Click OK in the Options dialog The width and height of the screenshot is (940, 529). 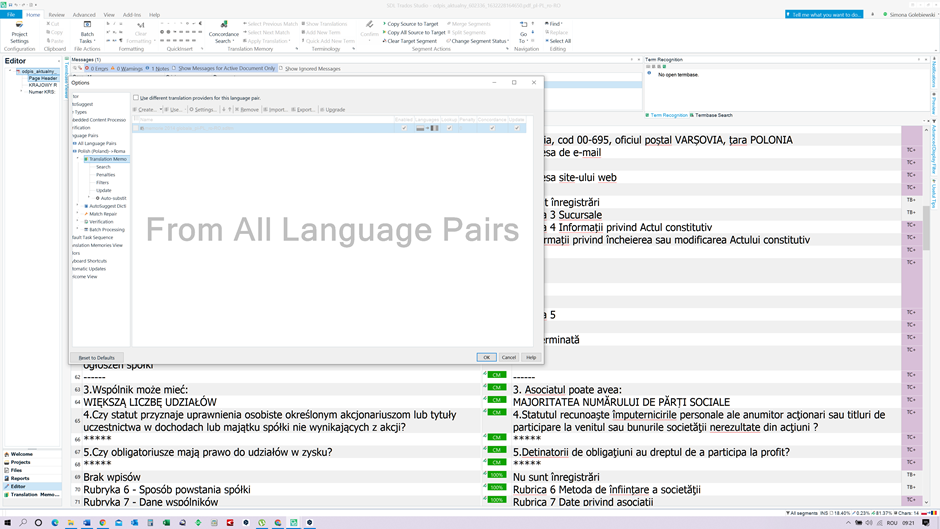pyautogui.click(x=486, y=357)
